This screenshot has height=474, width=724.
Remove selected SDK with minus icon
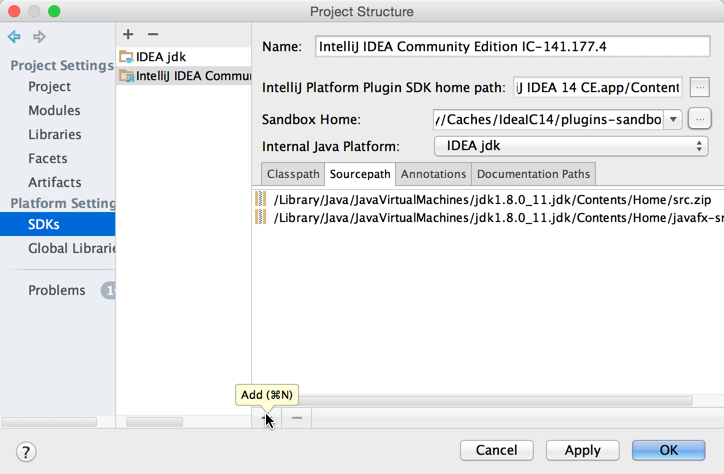(x=153, y=35)
